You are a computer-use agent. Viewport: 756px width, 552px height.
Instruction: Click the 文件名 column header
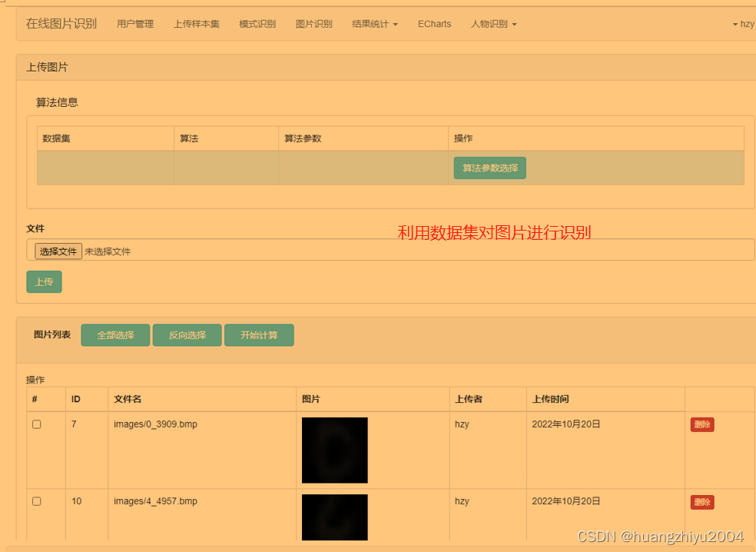(x=128, y=399)
